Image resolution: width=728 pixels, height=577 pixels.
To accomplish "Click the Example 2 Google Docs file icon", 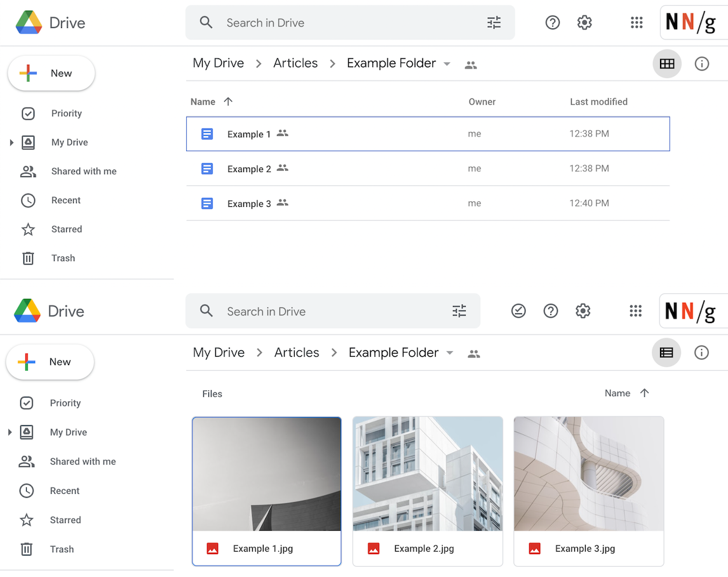I will point(207,169).
